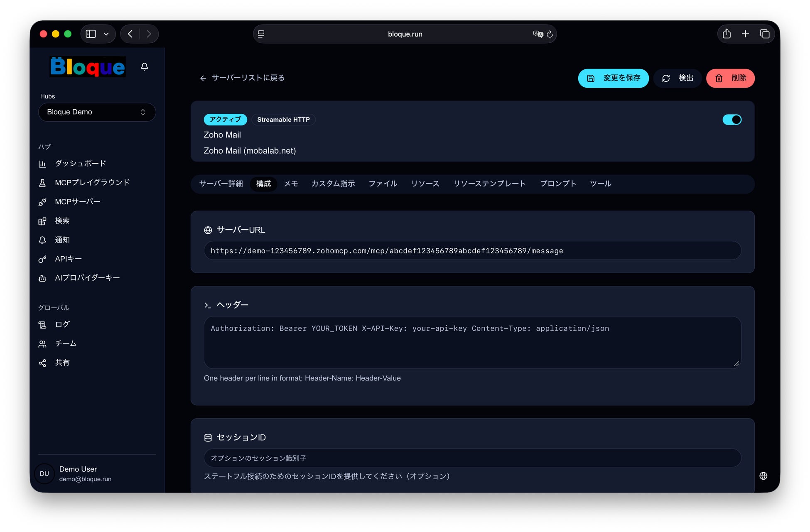Click the セッションID input field
Image resolution: width=810 pixels, height=532 pixels.
[472, 458]
